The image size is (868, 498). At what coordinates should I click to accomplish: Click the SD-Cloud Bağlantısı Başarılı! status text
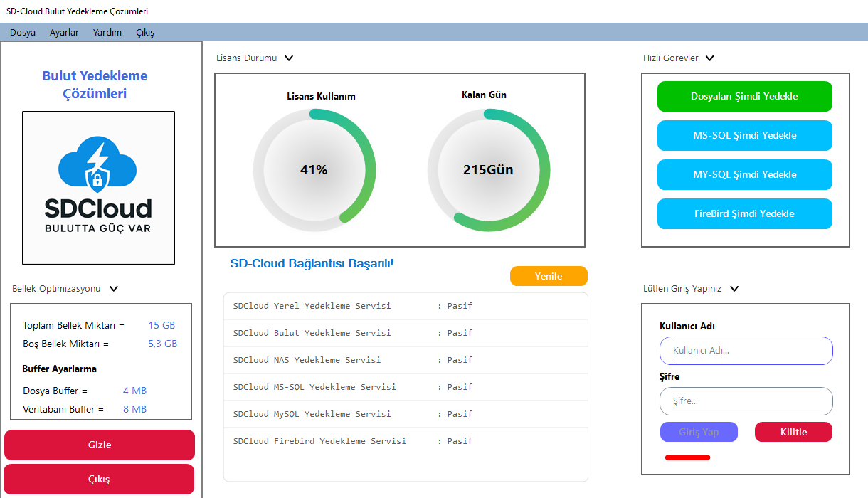(312, 264)
